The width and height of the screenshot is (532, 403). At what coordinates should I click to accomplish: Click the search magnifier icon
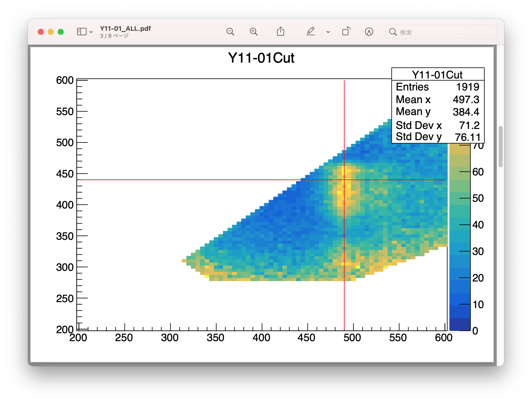click(x=393, y=32)
